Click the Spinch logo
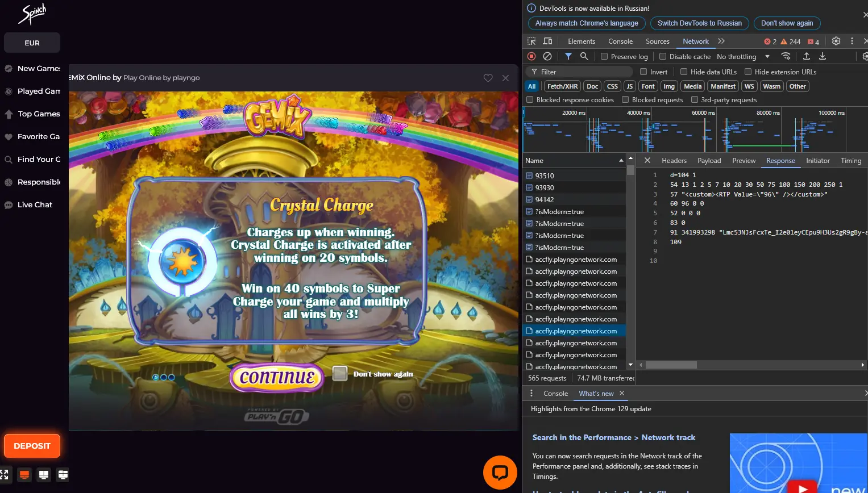868x493 pixels. pyautogui.click(x=32, y=14)
